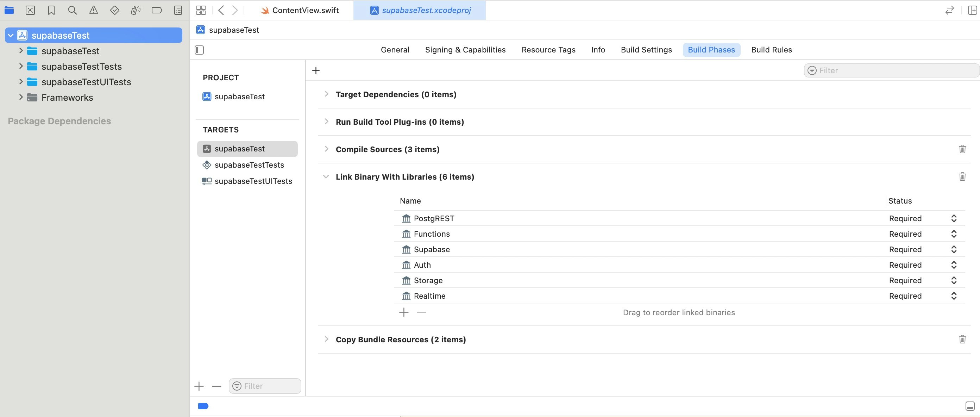Open the Breakpoint navigator icon
980x417 pixels.
pyautogui.click(x=157, y=10)
